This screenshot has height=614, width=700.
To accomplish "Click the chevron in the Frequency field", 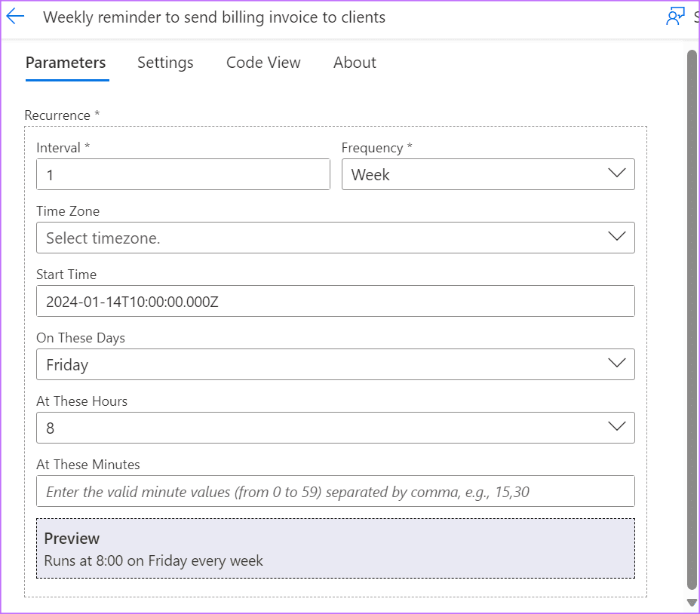I will (616, 173).
